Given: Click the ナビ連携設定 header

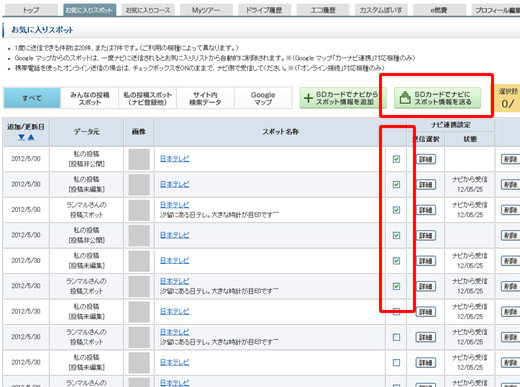Looking at the screenshot, I should pos(451,125).
